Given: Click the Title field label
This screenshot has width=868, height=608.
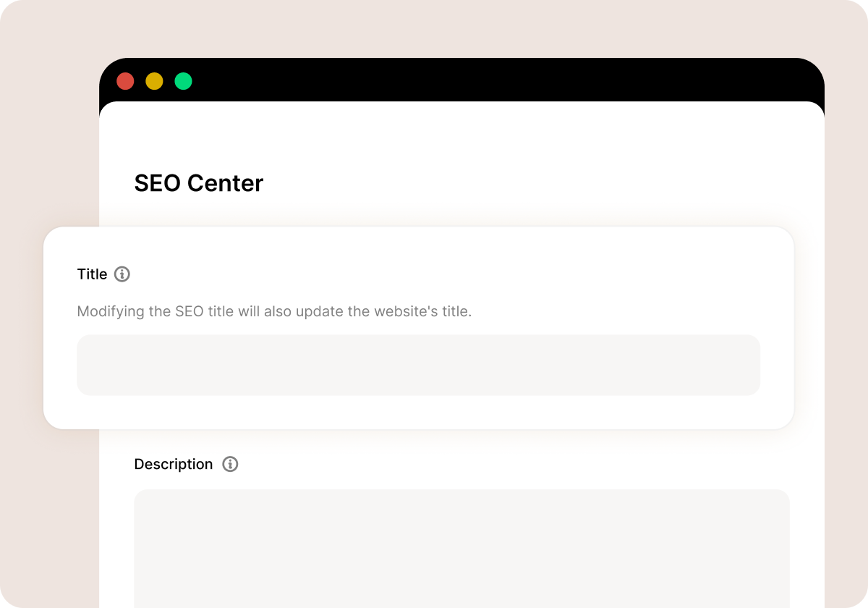Looking at the screenshot, I should [x=91, y=274].
